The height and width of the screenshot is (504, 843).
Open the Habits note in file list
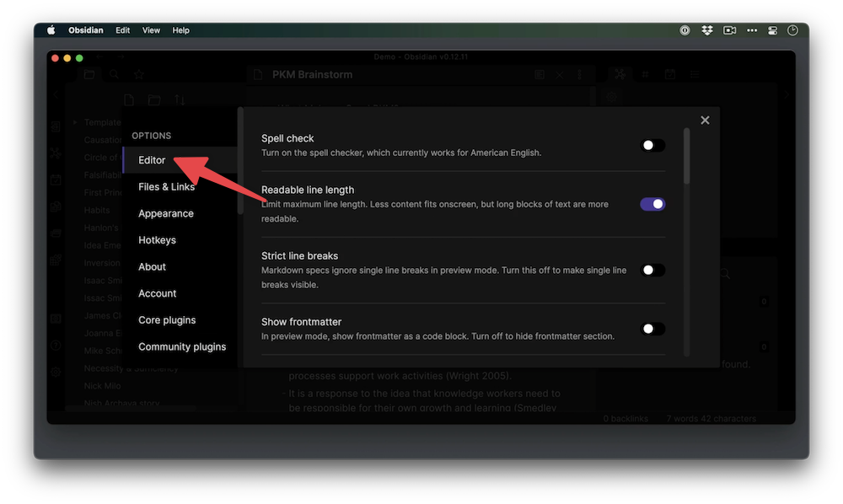pyautogui.click(x=97, y=210)
